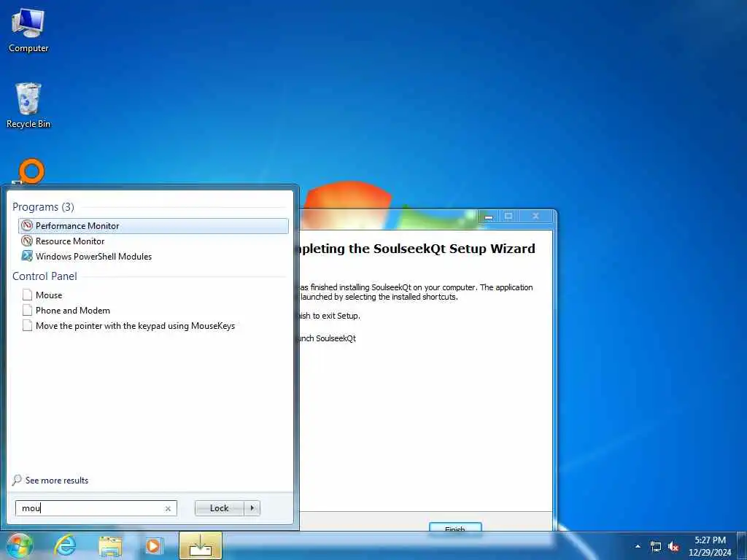Click the Resource Monitor gauge icon
The width and height of the screenshot is (747, 560).
pos(27,241)
